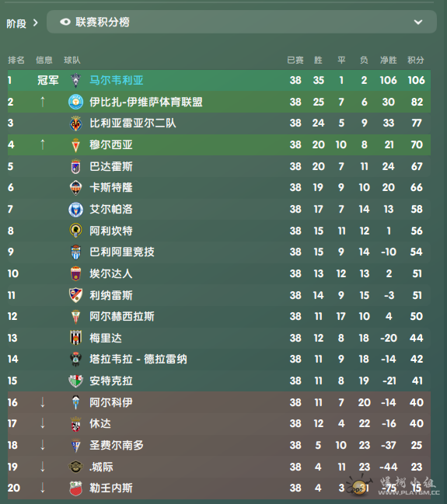Click the 勒壬内斯 red crest
Screen dimensions: 447x504
coord(76,488)
